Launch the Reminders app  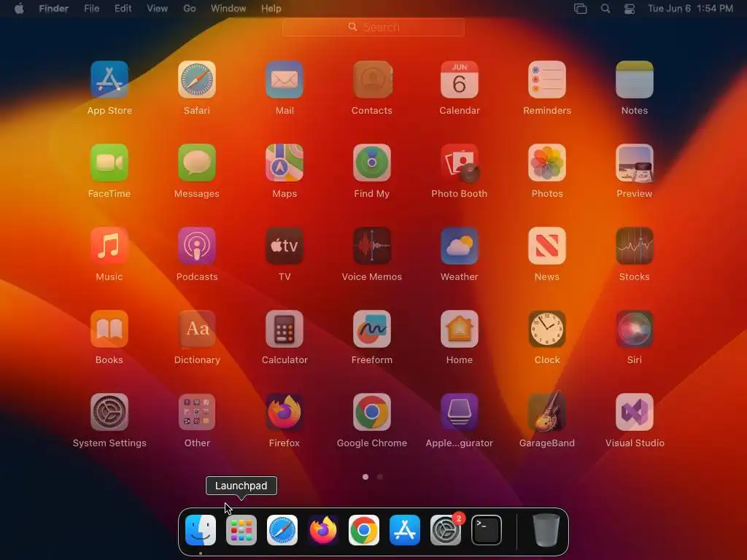pos(547,79)
